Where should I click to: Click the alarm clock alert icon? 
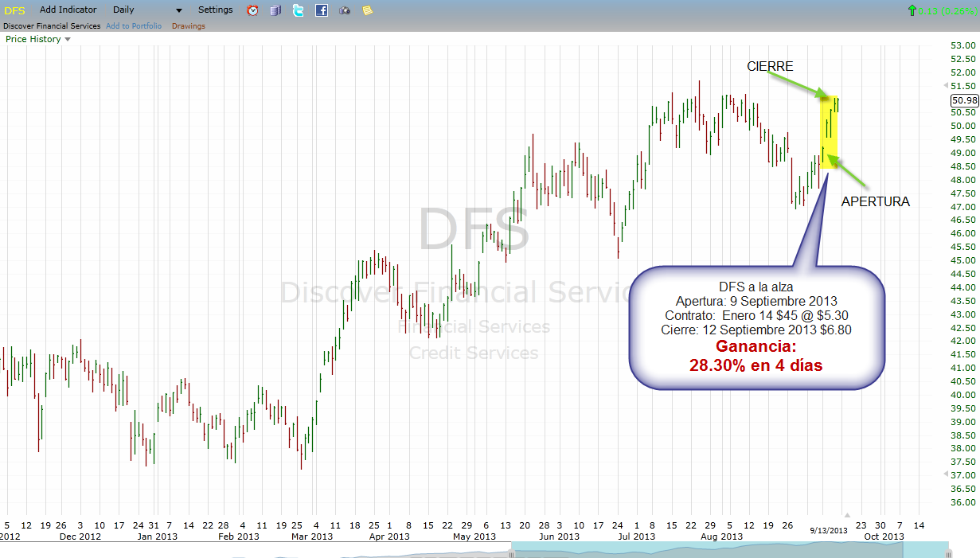coord(252,10)
